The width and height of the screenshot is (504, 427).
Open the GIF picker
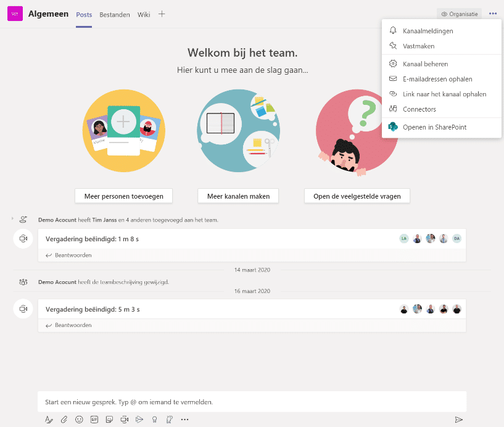coord(94,420)
